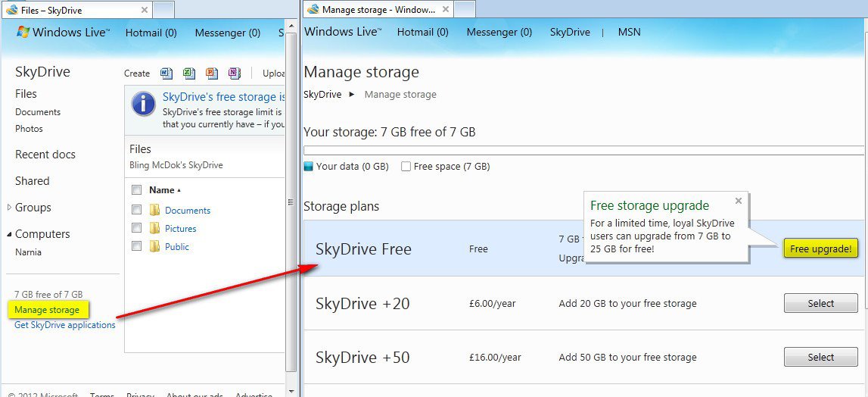The width and height of the screenshot is (868, 397).
Task: Select the Narnia computer
Action: coord(28,252)
